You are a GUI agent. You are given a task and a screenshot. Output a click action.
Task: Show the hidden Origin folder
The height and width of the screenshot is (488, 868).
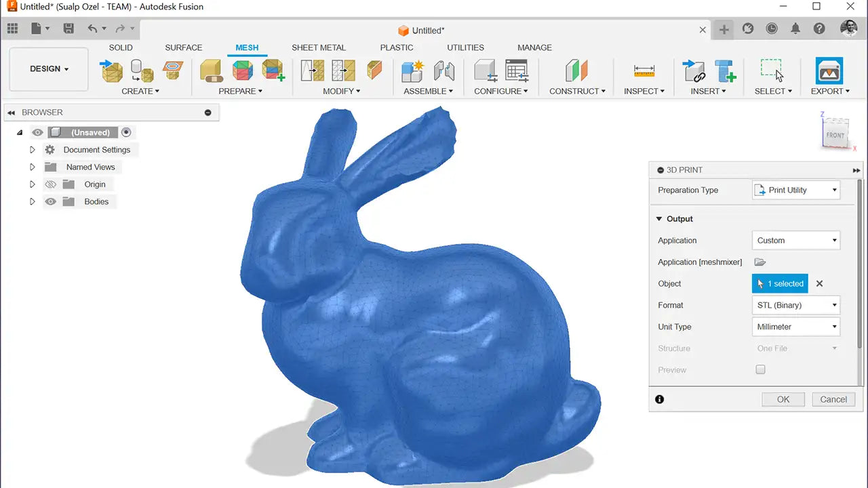click(x=50, y=184)
